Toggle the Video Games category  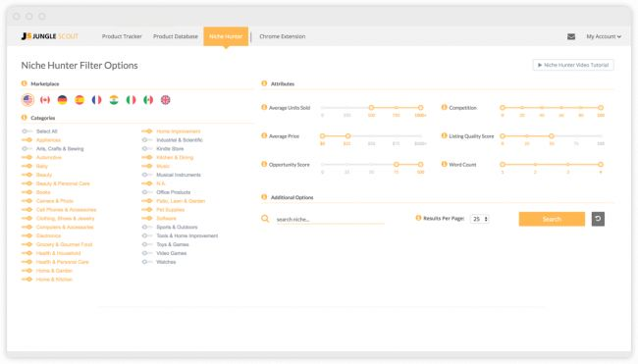147,253
